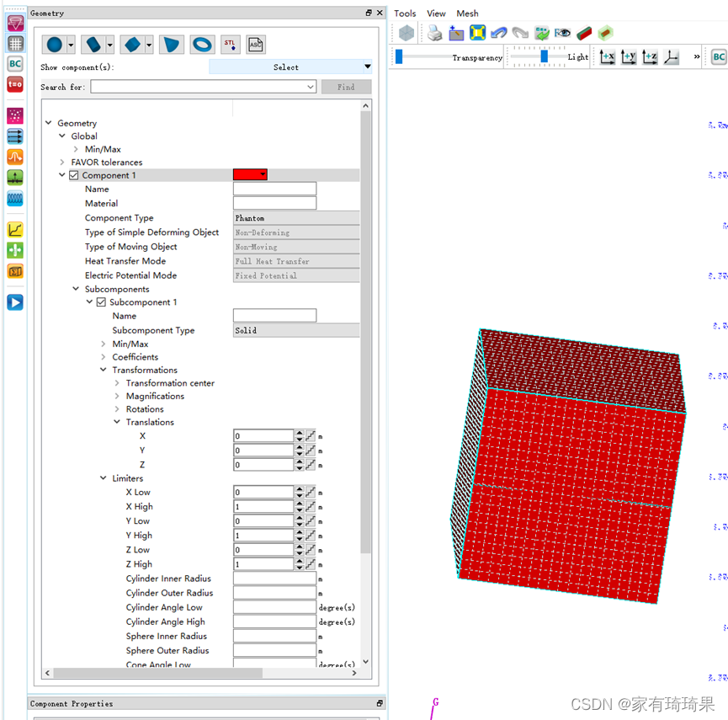Open the green valve sidebar icon
Image resolution: width=728 pixels, height=720 pixels.
15,178
